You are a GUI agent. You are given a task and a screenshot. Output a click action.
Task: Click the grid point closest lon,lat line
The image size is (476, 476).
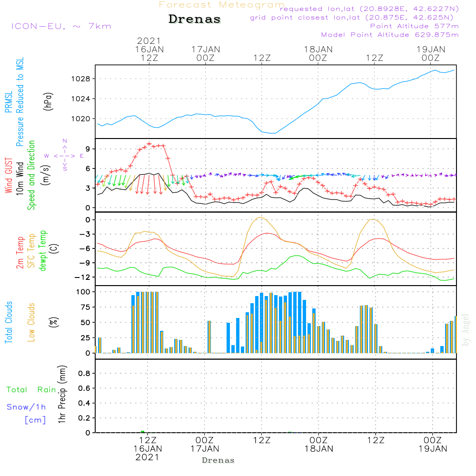352,17
